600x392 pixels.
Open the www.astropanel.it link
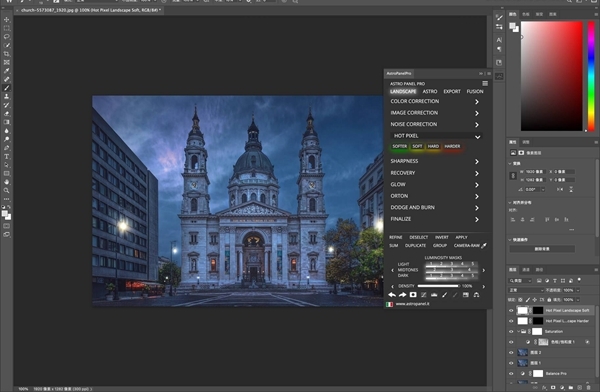[x=412, y=304]
